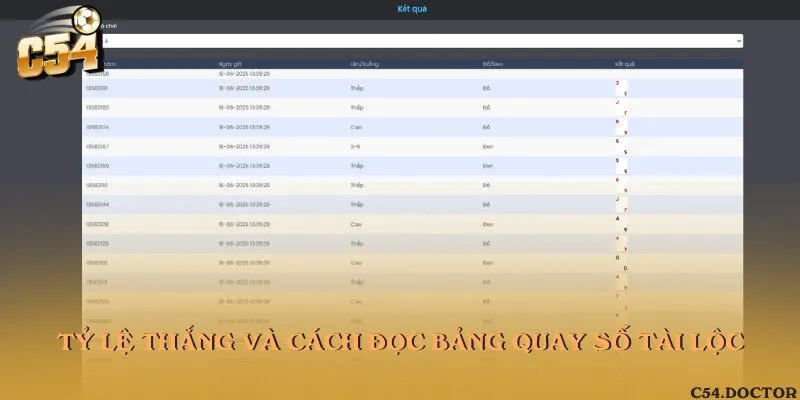Click the 2-9 cell in the table
Viewport: 800px width, 400px height.
click(356, 146)
